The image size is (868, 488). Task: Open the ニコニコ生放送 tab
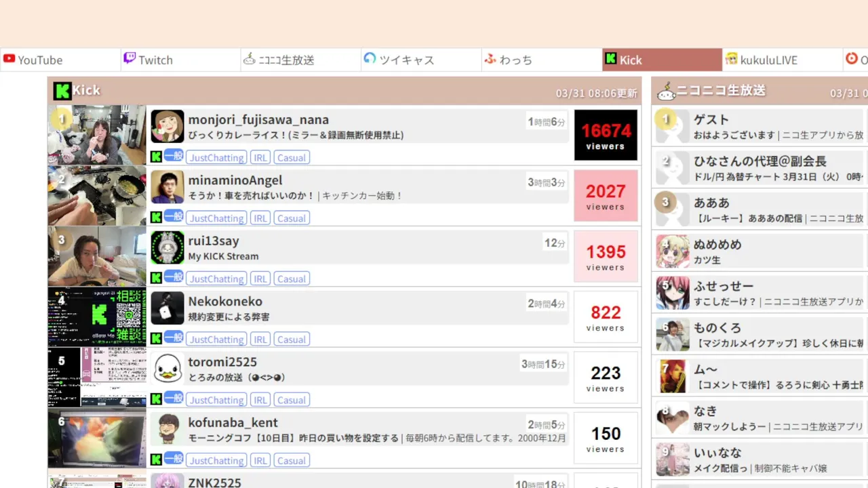[x=301, y=60]
